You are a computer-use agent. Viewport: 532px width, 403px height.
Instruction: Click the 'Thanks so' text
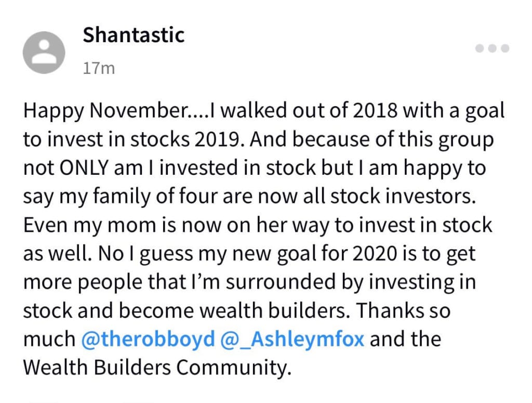pyautogui.click(x=403, y=310)
